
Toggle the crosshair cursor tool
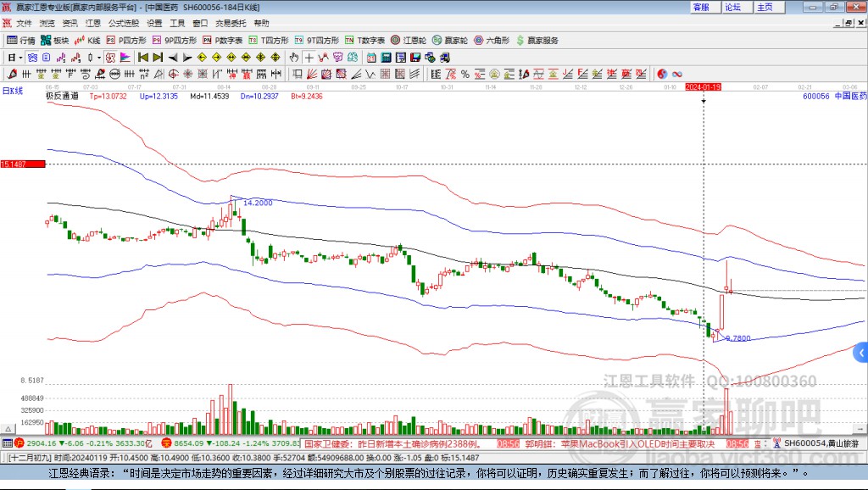pyautogui.click(x=309, y=58)
